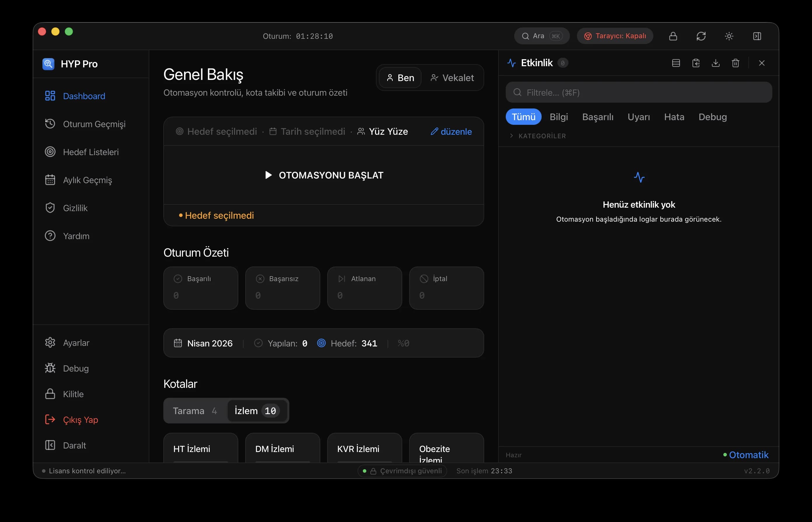Switch to Tarama quota tab
The height and width of the screenshot is (522, 812).
click(195, 411)
